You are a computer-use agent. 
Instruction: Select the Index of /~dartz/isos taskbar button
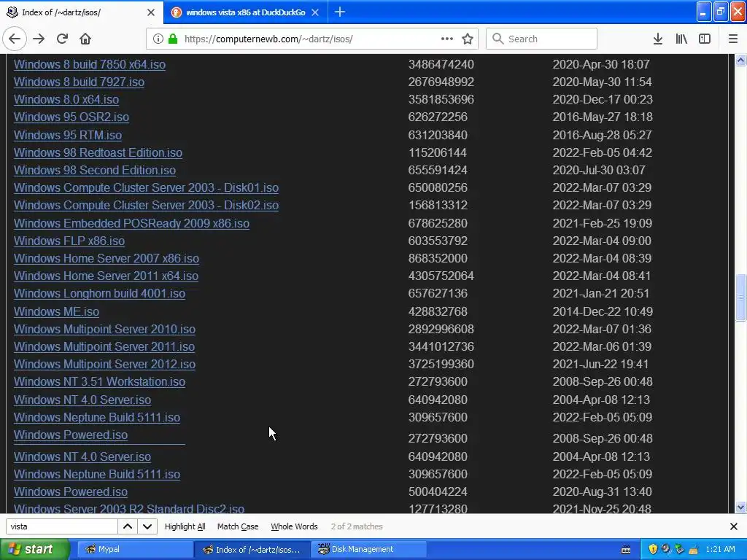click(x=252, y=549)
